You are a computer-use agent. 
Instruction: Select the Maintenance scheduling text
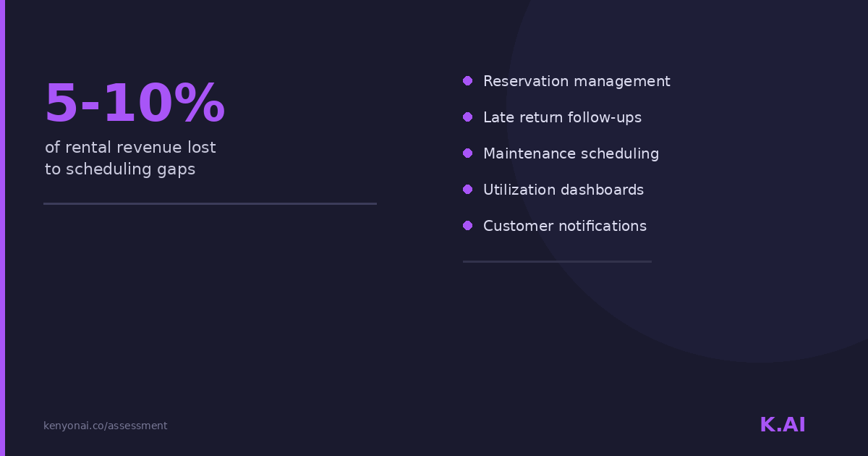(x=571, y=153)
